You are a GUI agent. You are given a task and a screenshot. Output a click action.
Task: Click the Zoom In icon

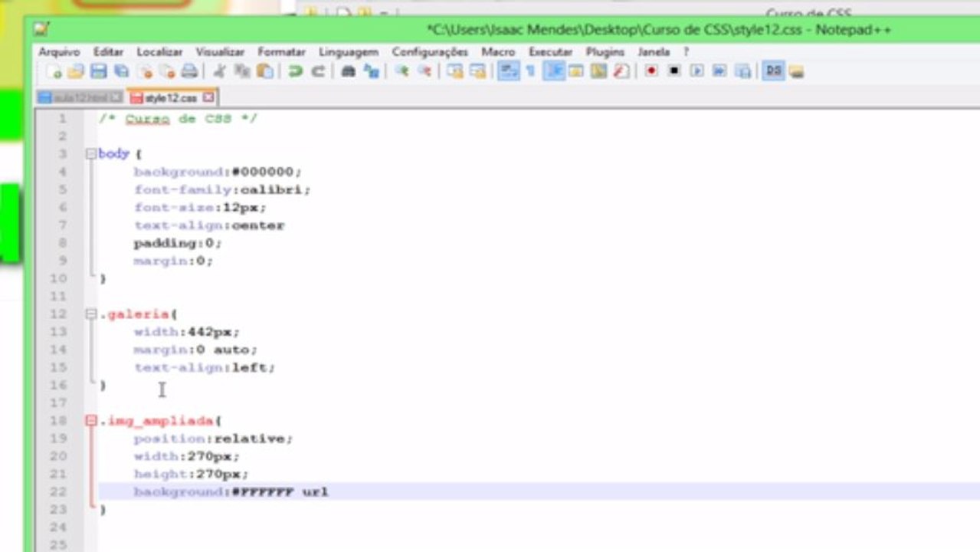pyautogui.click(x=402, y=71)
